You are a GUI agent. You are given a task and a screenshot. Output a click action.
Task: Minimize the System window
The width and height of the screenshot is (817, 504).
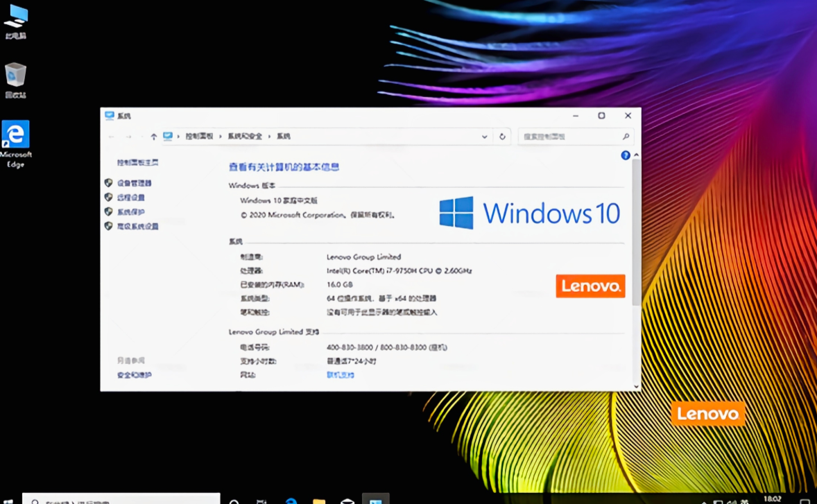(575, 116)
